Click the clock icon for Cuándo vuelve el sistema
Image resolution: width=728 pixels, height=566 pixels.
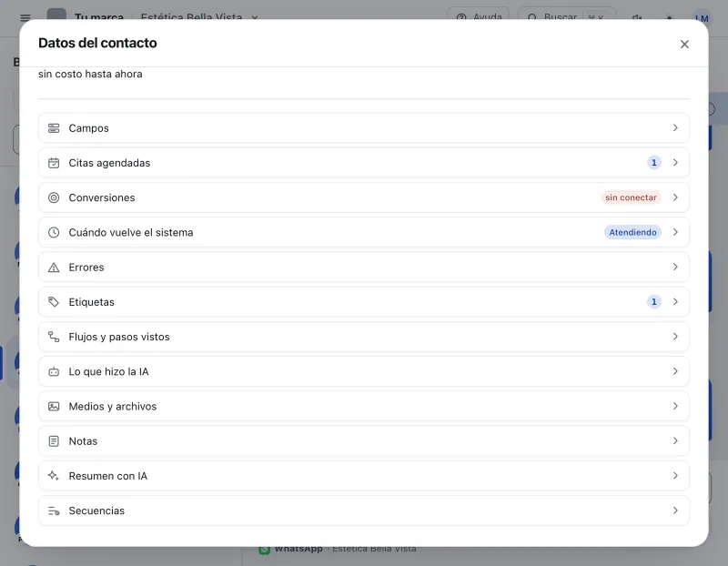tap(54, 233)
